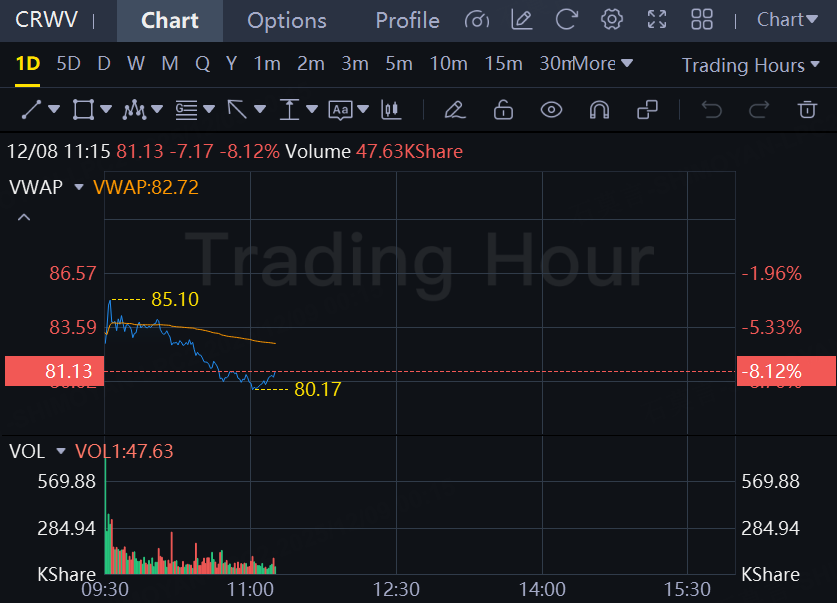837x603 pixels.
Task: Choose the rectangle shape drawing tool
Action: [x=83, y=109]
